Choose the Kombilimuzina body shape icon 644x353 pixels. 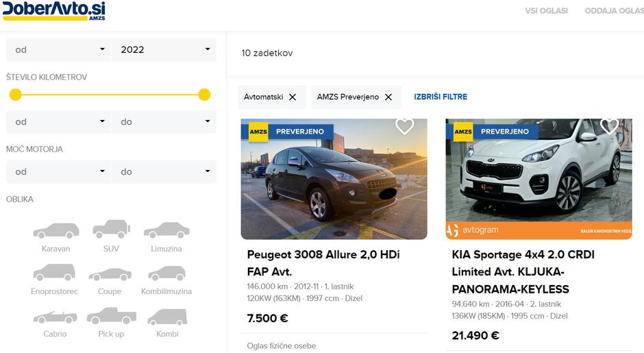(166, 273)
